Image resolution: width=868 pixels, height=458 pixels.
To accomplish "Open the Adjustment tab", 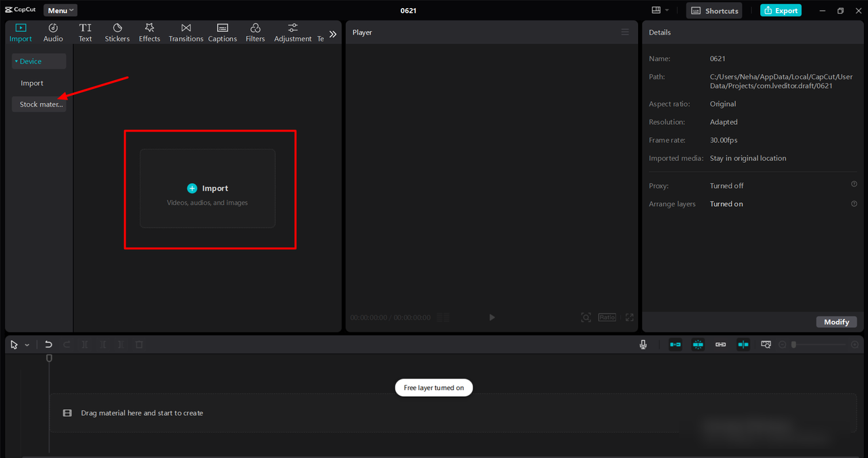I will pos(293,33).
